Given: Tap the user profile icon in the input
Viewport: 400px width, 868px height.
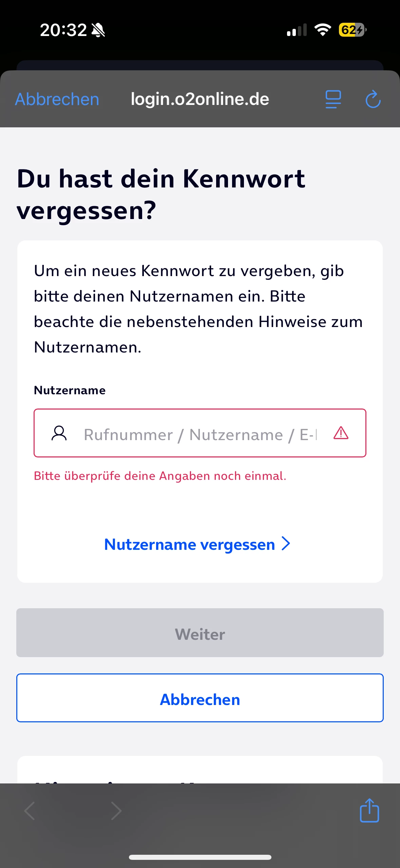Looking at the screenshot, I should (59, 433).
